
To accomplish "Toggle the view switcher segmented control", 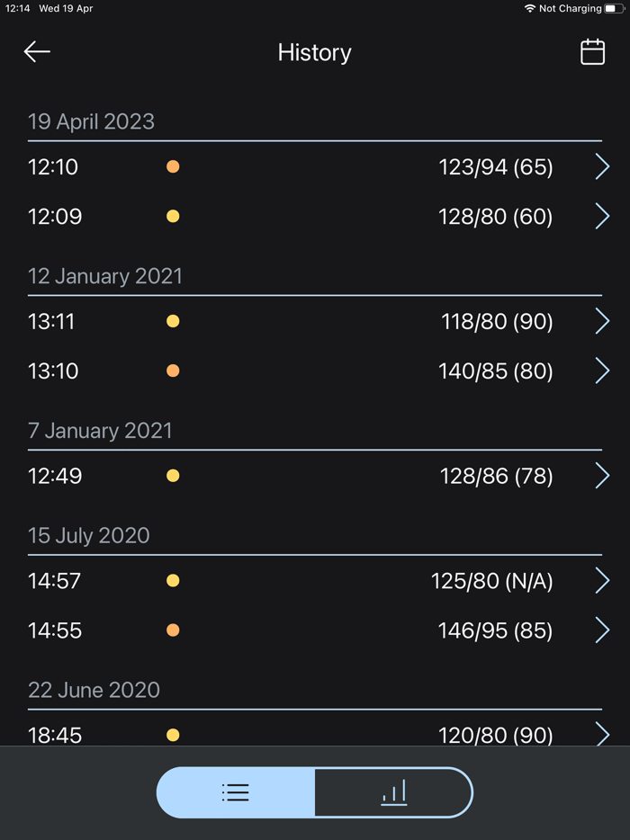I will pyautogui.click(x=314, y=792).
